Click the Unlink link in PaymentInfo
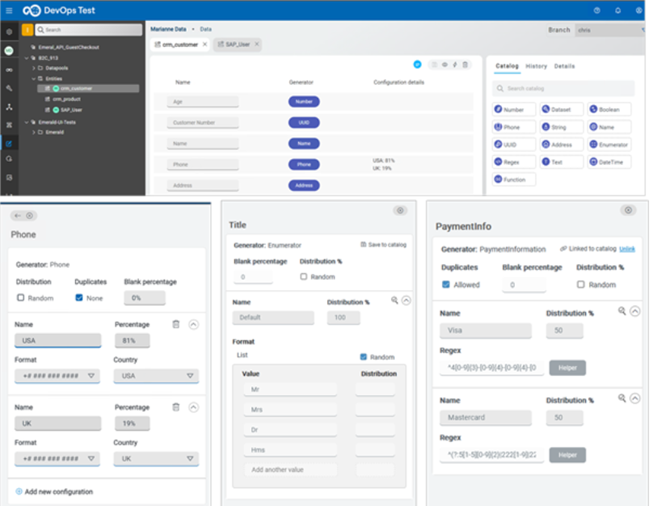 pos(626,248)
